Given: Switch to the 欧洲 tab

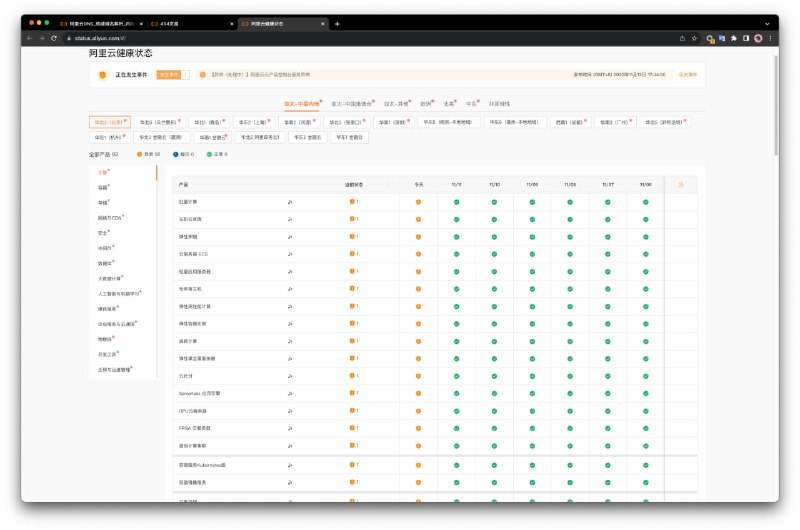Looking at the screenshot, I should (x=427, y=104).
